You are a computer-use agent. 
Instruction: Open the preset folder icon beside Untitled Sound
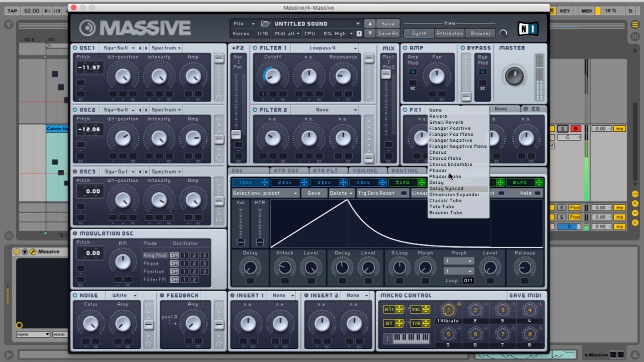(265, 24)
